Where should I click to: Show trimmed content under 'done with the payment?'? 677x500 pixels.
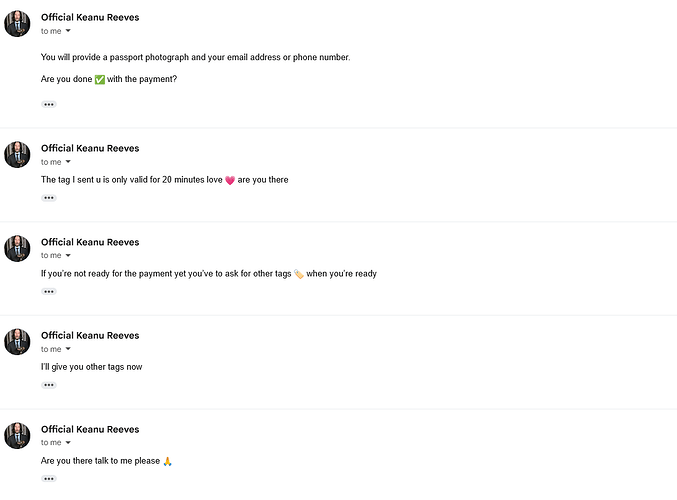click(x=49, y=104)
